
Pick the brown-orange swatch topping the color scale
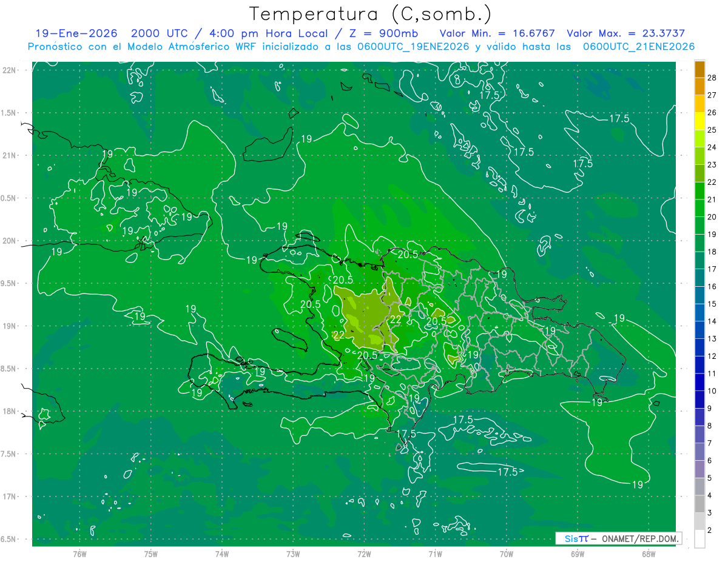[x=699, y=69]
